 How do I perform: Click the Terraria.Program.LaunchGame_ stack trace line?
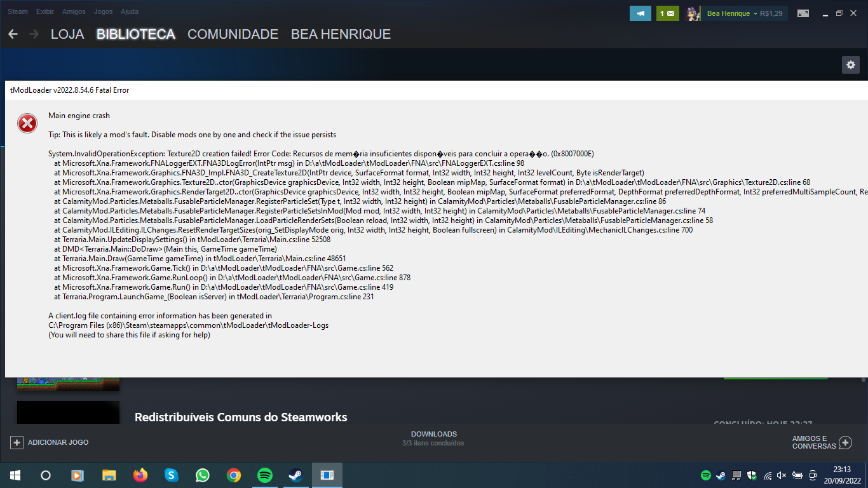214,297
